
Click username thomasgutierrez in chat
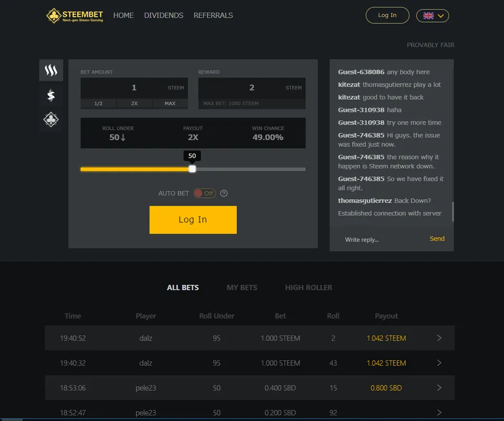pos(365,201)
